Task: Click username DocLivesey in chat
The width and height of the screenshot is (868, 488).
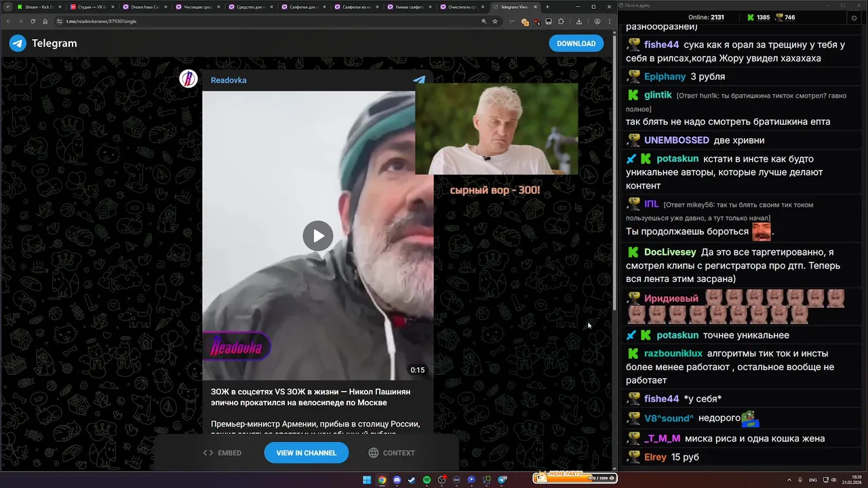Action: (x=670, y=252)
